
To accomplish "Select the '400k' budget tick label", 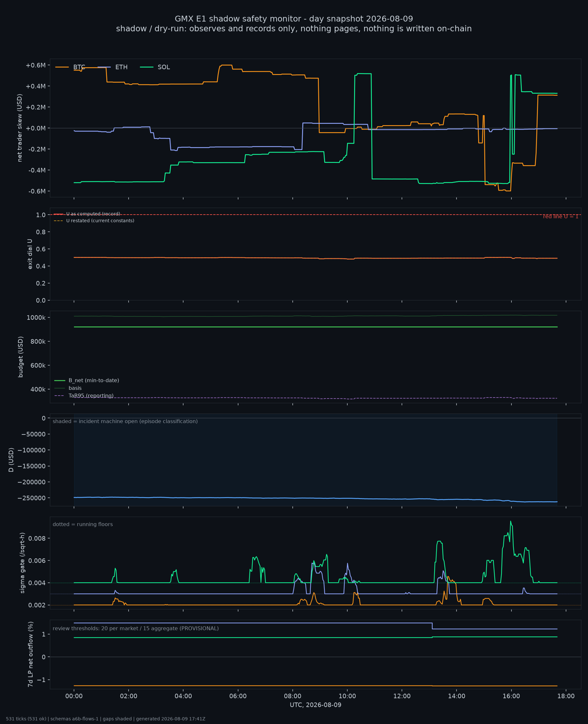I will click(x=38, y=389).
